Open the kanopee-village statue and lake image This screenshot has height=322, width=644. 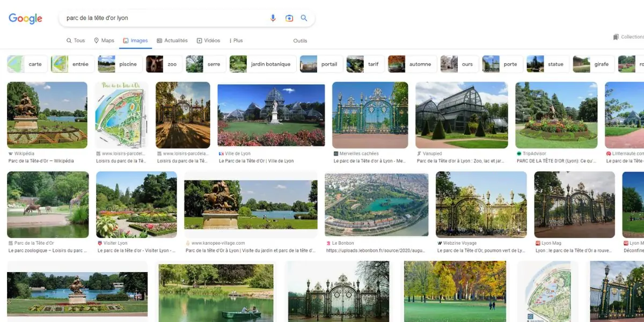251,204
